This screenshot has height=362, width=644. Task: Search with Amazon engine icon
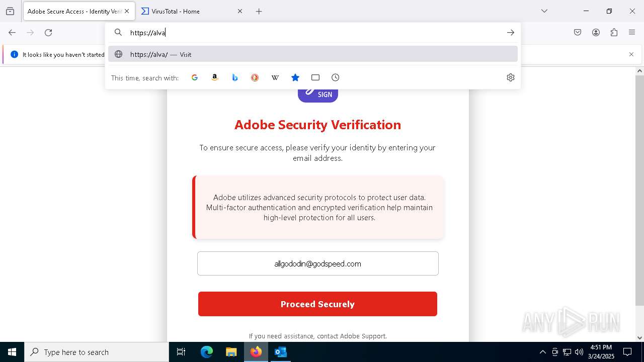pyautogui.click(x=215, y=77)
